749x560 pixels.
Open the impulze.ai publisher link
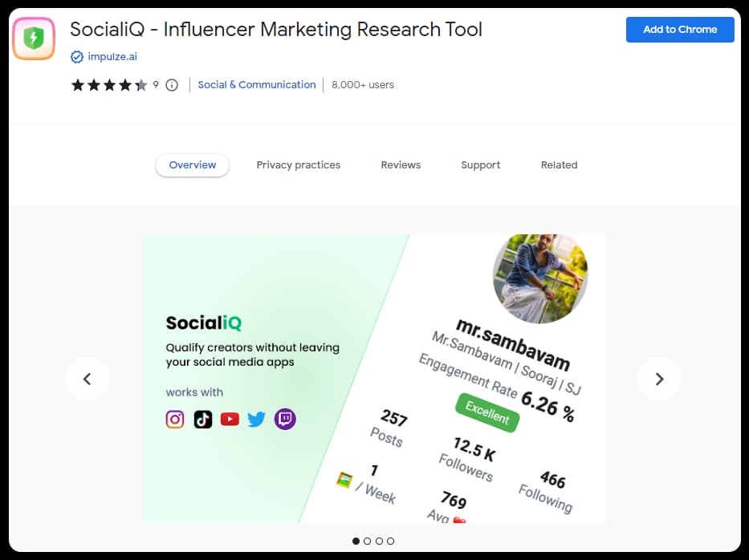pos(112,57)
